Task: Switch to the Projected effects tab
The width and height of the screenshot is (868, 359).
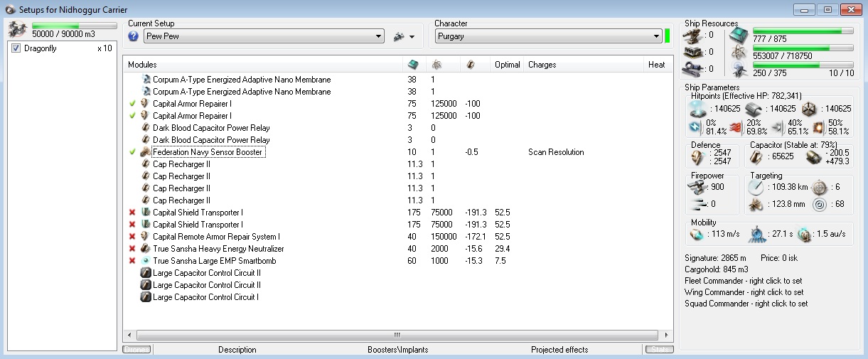Action: [x=559, y=350]
